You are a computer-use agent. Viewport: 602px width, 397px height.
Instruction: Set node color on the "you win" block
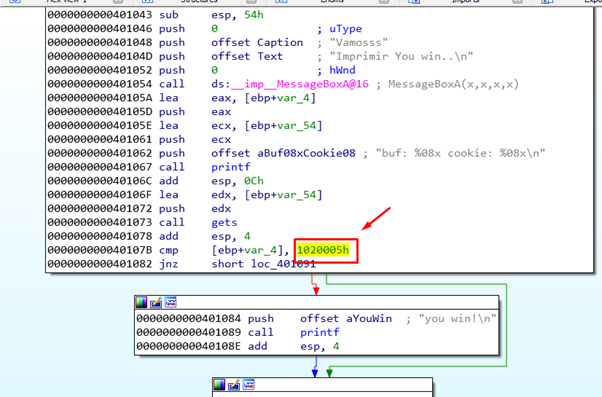point(141,303)
